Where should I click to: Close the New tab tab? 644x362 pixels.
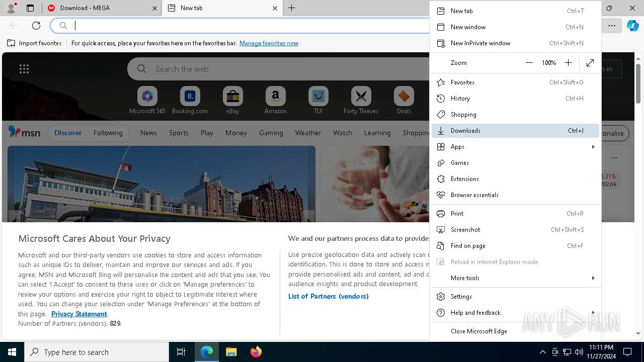pyautogui.click(x=275, y=8)
